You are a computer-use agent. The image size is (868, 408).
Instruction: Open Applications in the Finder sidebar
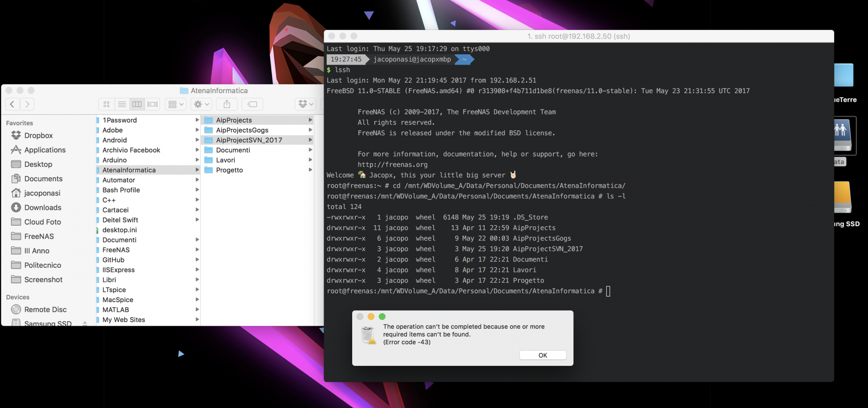[x=38, y=150]
